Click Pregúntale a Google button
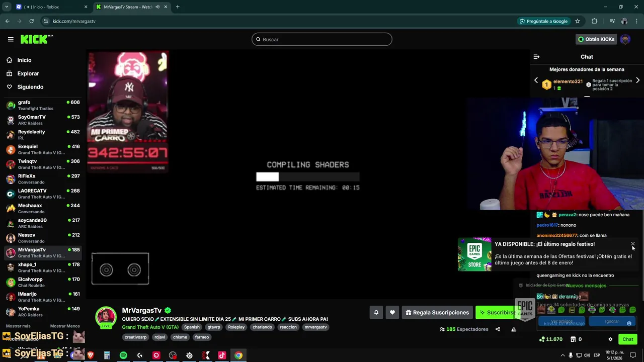The width and height of the screenshot is (644, 362). (543, 21)
